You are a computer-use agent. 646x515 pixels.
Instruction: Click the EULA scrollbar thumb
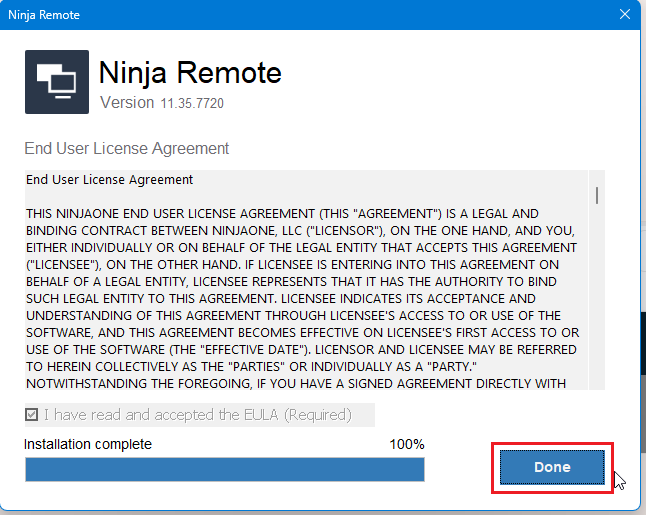click(x=597, y=195)
